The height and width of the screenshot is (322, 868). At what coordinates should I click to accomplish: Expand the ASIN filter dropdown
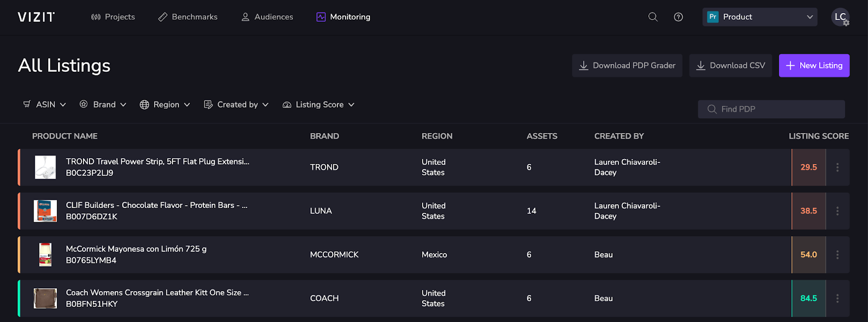pos(45,104)
